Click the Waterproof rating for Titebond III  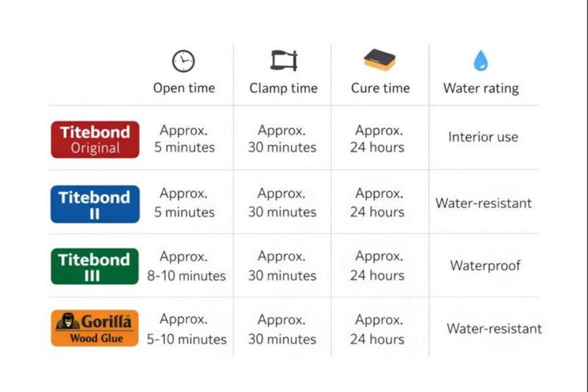485,266
